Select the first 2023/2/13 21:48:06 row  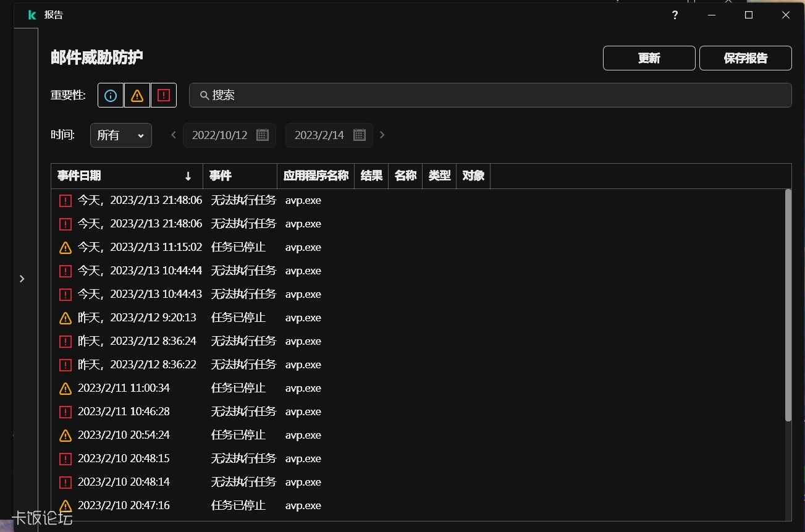tap(418, 200)
